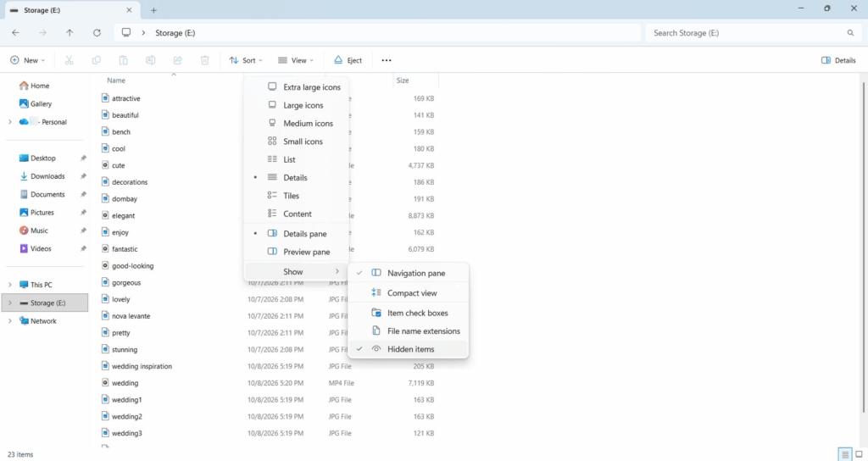
Task: Refresh the current folder
Action: pos(97,33)
